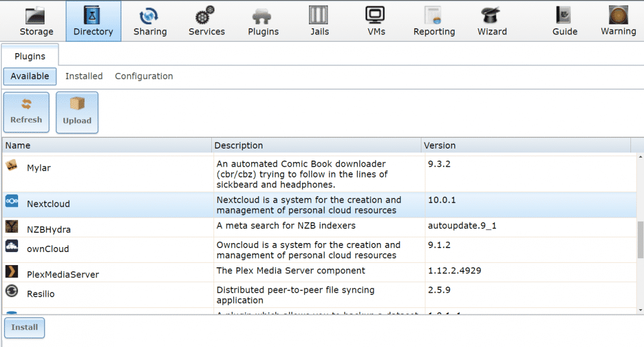Click version autoupdate.9_1
This screenshot has height=347, width=644.
click(x=462, y=225)
